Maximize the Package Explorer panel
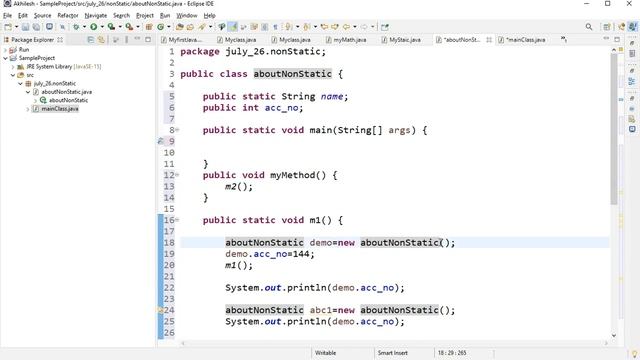Image resolution: width=640 pixels, height=360 pixels. click(x=148, y=40)
